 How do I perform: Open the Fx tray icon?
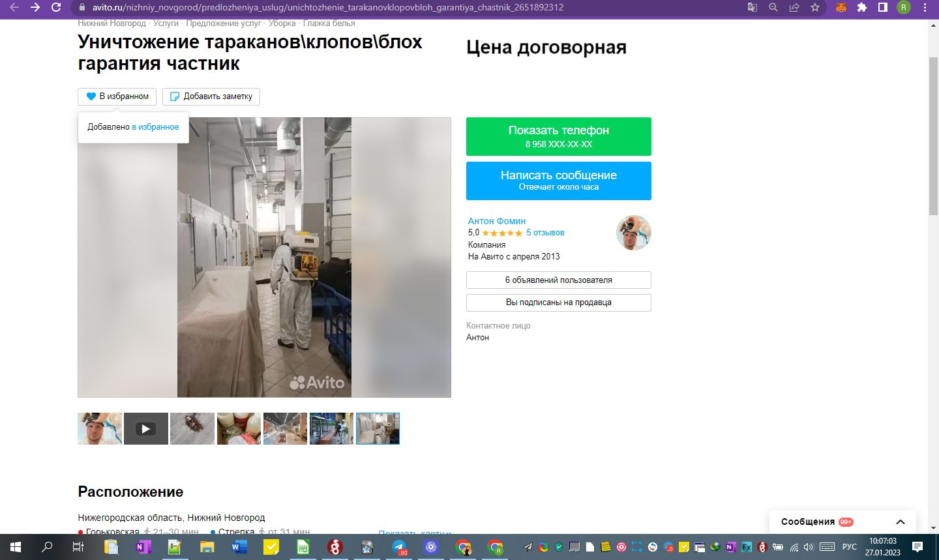pyautogui.click(x=746, y=547)
